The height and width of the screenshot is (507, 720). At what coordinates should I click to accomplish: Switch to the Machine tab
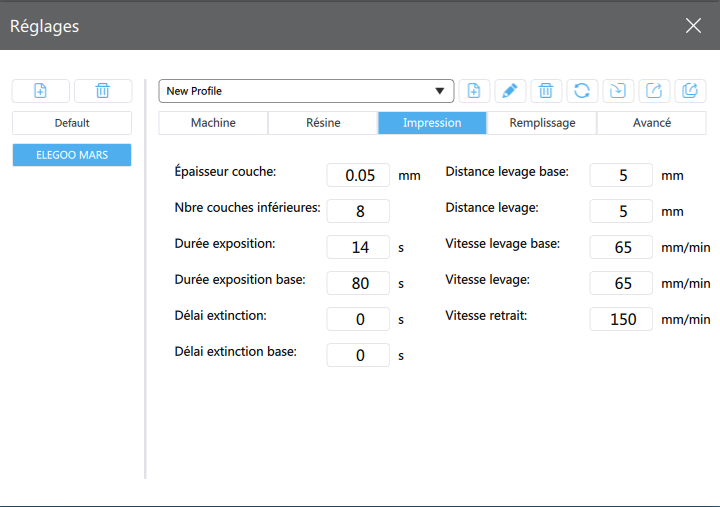click(213, 123)
